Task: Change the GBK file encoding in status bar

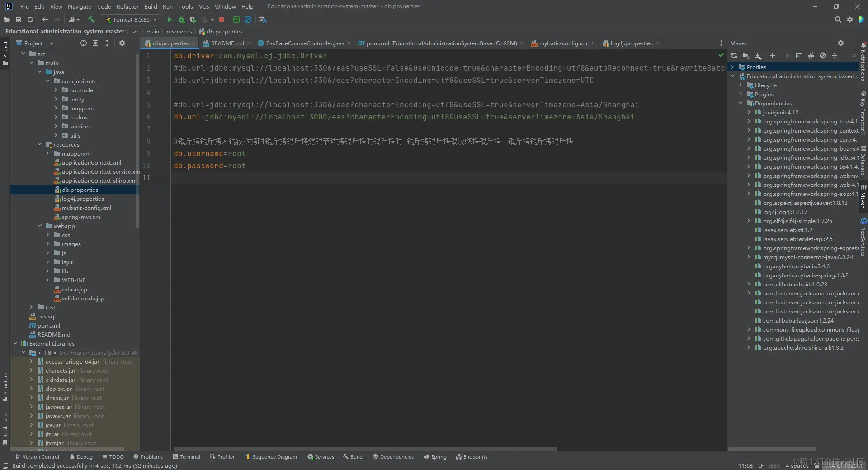Action: (774, 465)
